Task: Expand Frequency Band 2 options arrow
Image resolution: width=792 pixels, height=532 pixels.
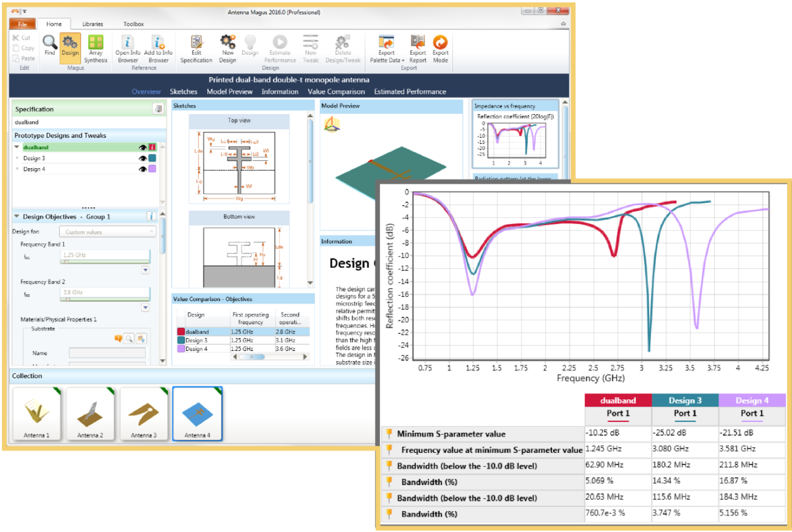Action: (x=145, y=307)
